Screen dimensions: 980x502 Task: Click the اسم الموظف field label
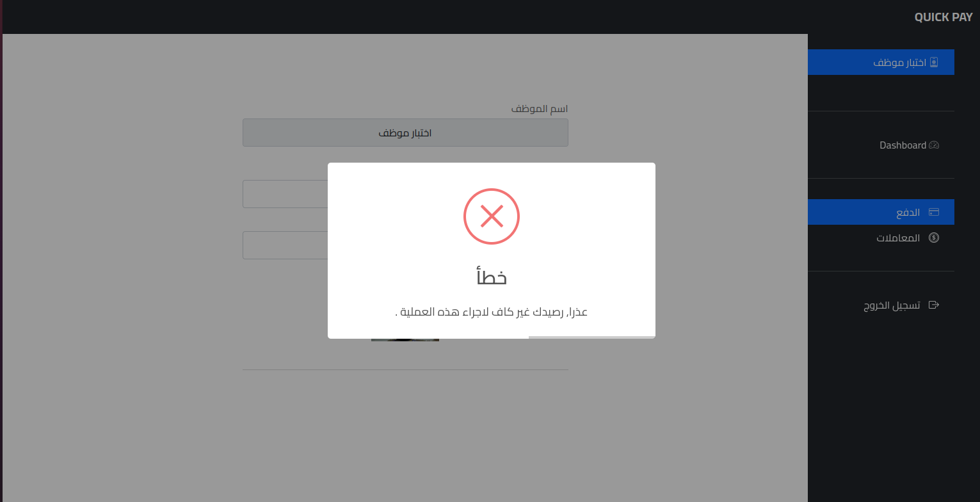[x=540, y=109]
